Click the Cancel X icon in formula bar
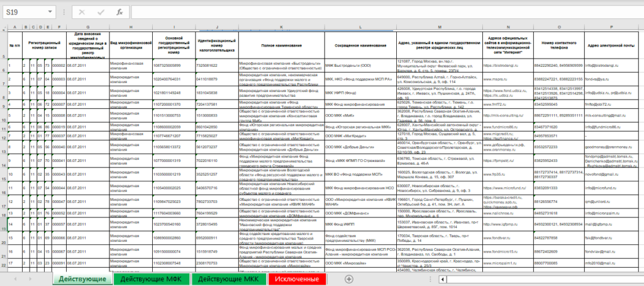This screenshot has width=644, height=286. coord(82,12)
